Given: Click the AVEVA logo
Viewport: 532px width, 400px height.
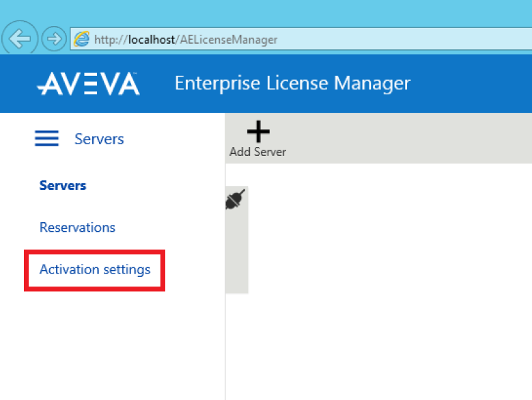Looking at the screenshot, I should 88,83.
